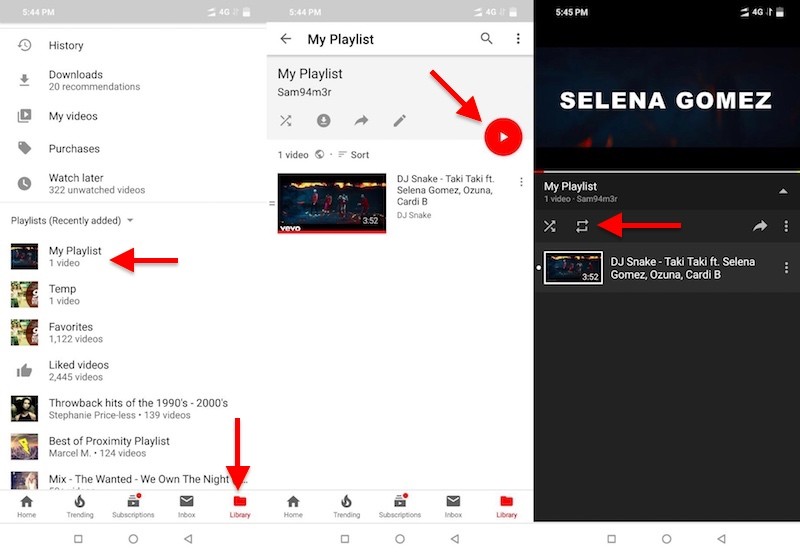Shuffle playlist on My Playlist page
Screen dimensions: 800x555
tap(286, 121)
